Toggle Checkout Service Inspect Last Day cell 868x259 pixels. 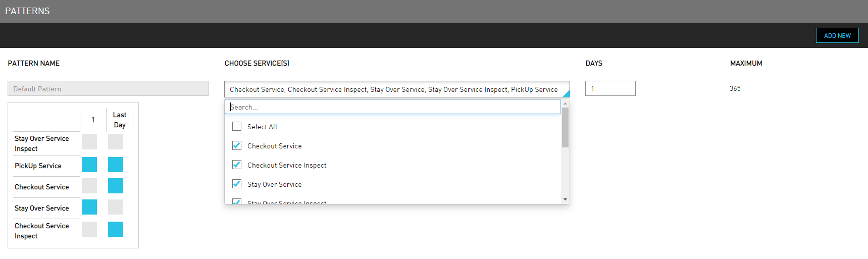116,229
